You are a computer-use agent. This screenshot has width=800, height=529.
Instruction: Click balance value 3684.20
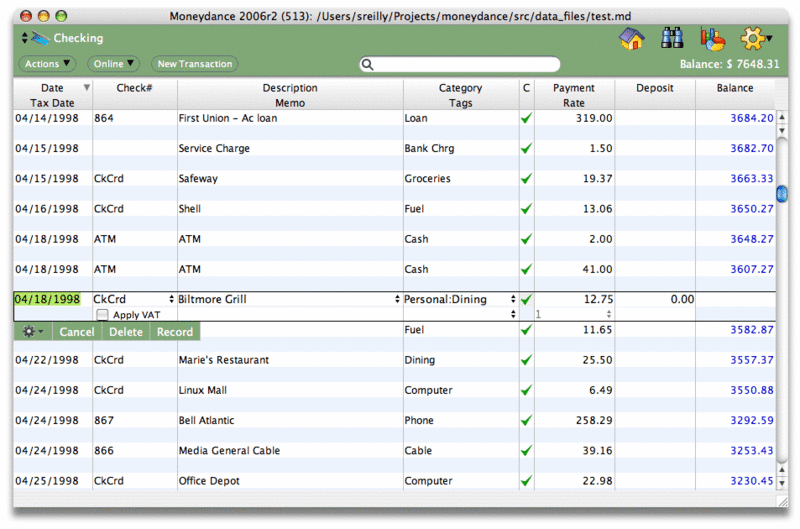click(752, 118)
